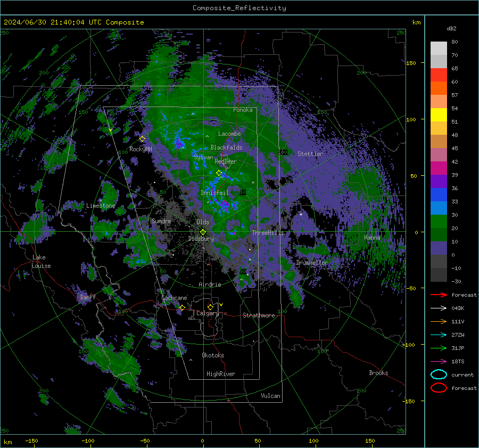Image resolution: width=479 pixels, height=448 pixels.
Task: Click the Sundre city label
Action: pos(161,221)
